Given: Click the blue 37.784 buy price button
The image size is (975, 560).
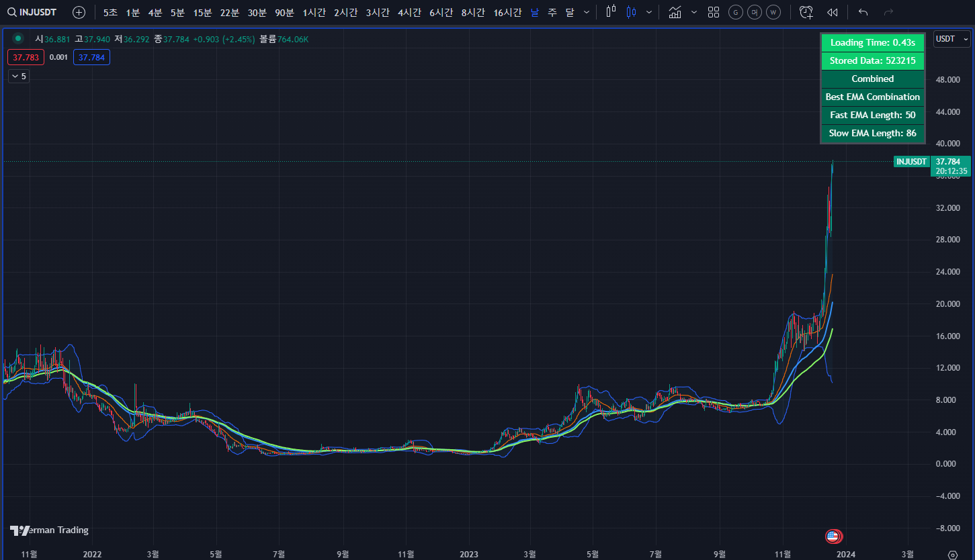Looking at the screenshot, I should click(91, 58).
